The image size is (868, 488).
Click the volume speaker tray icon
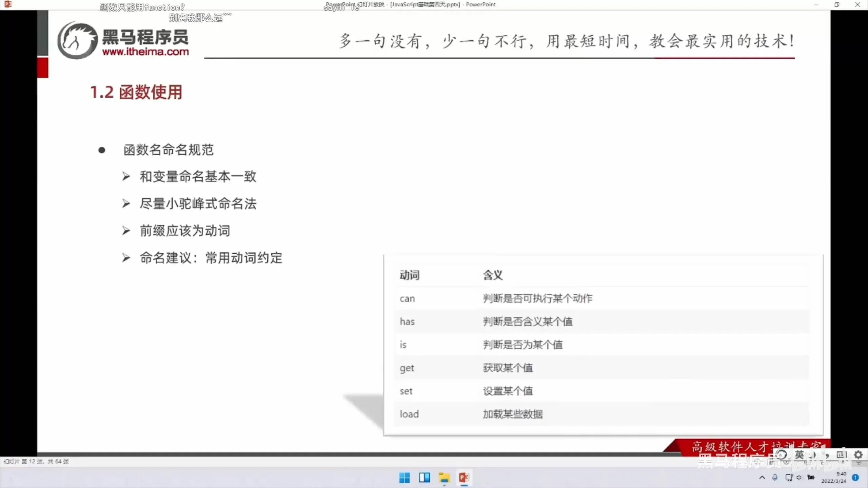point(799,477)
